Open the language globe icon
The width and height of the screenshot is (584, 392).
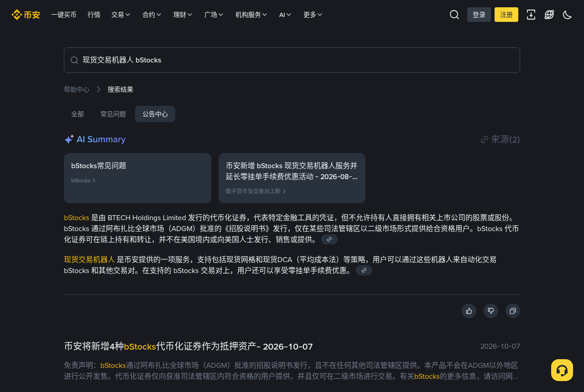pyautogui.click(x=549, y=15)
